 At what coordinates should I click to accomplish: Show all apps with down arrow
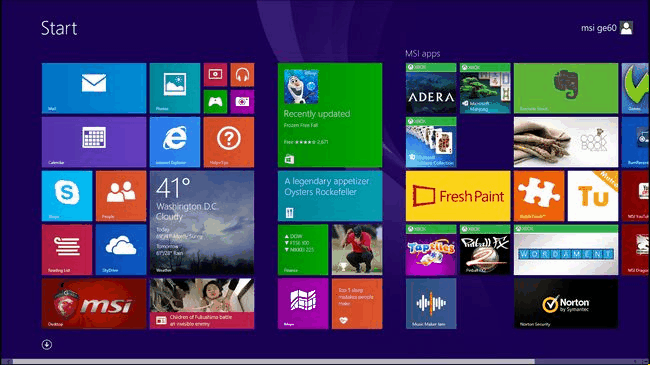[47, 344]
